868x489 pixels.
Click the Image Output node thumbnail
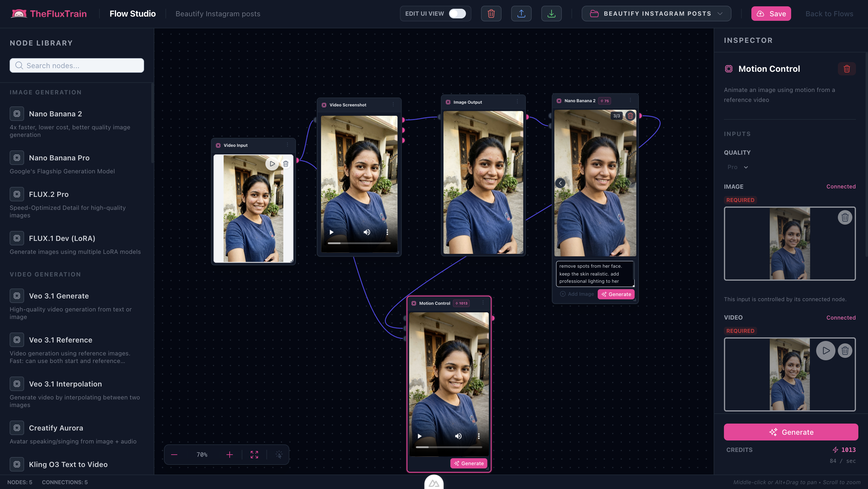[483, 182]
